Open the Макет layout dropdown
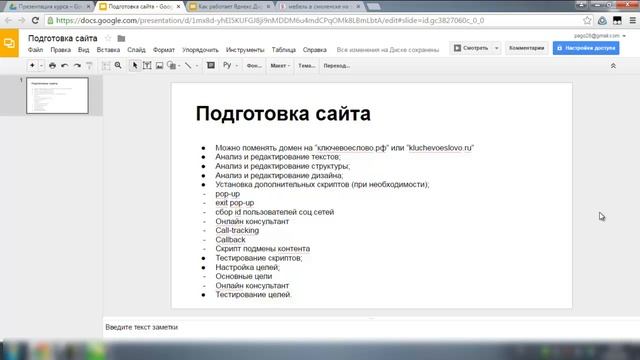This screenshot has width=640, height=360. [280, 66]
